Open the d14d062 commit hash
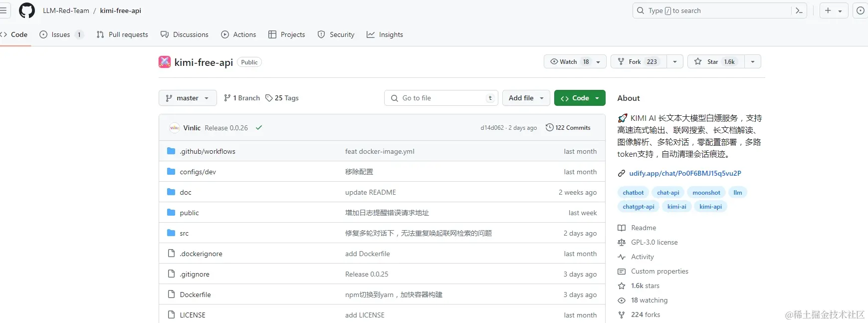Image resolution: width=868 pixels, height=323 pixels. [x=492, y=128]
